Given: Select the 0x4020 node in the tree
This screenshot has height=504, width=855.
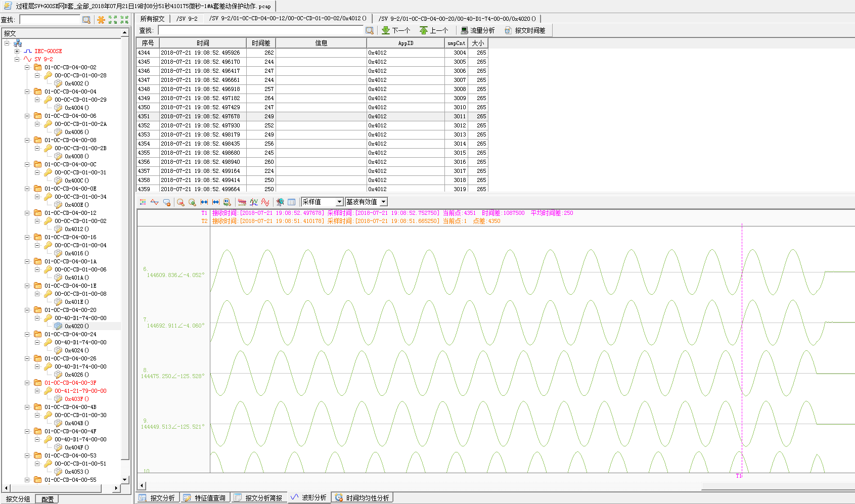Looking at the screenshot, I should click(76, 326).
